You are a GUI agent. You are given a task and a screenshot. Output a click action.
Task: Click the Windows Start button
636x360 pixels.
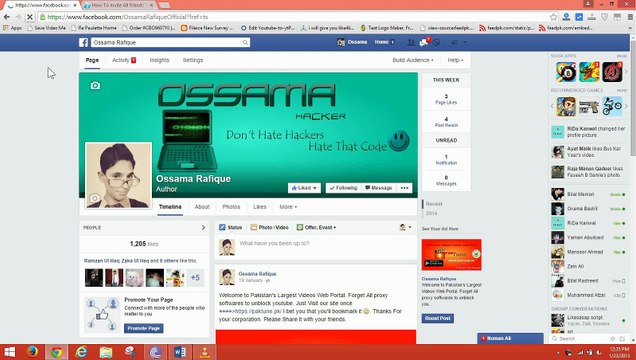pos(9,352)
